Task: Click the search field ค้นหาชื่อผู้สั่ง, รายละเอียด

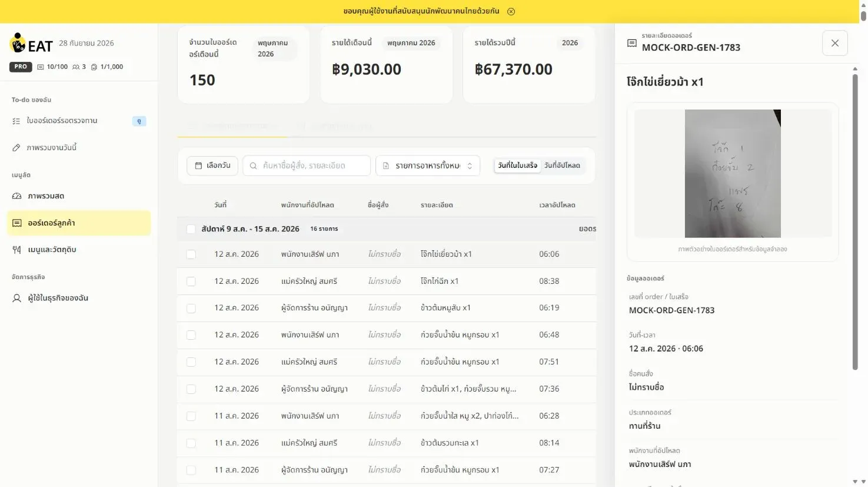Action: [307, 165]
